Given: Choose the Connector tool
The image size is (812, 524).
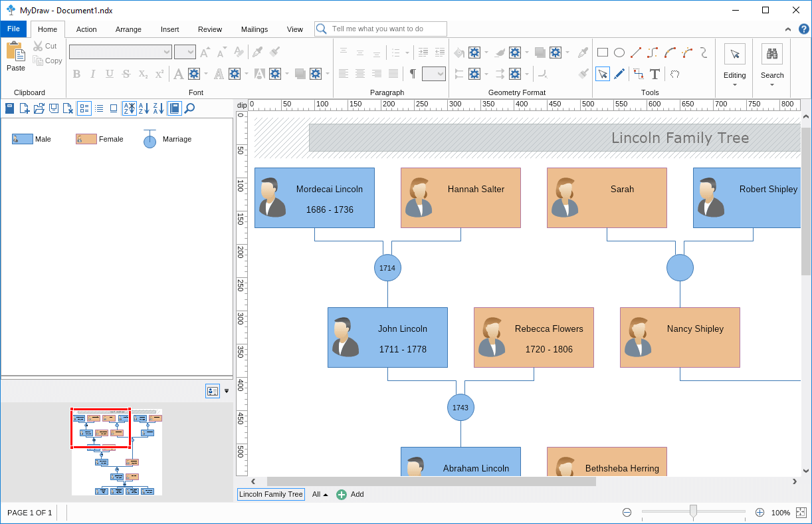Looking at the screenshot, I should coord(638,74).
